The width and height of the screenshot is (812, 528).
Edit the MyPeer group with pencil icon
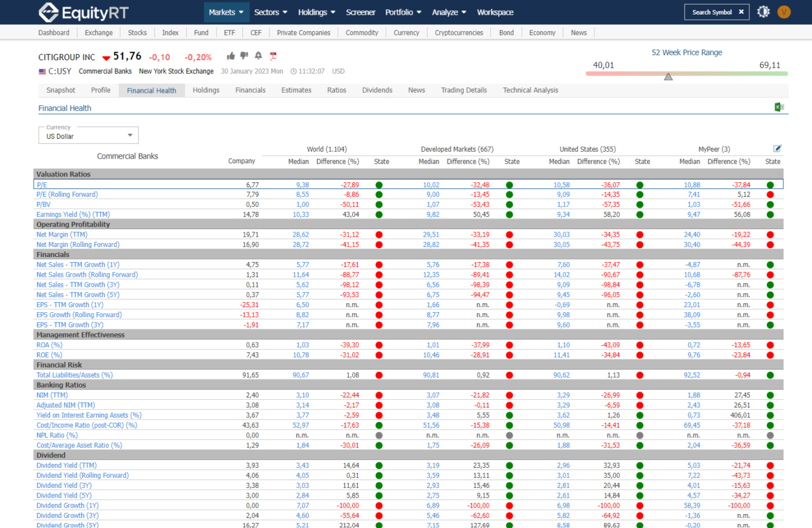[x=777, y=148]
